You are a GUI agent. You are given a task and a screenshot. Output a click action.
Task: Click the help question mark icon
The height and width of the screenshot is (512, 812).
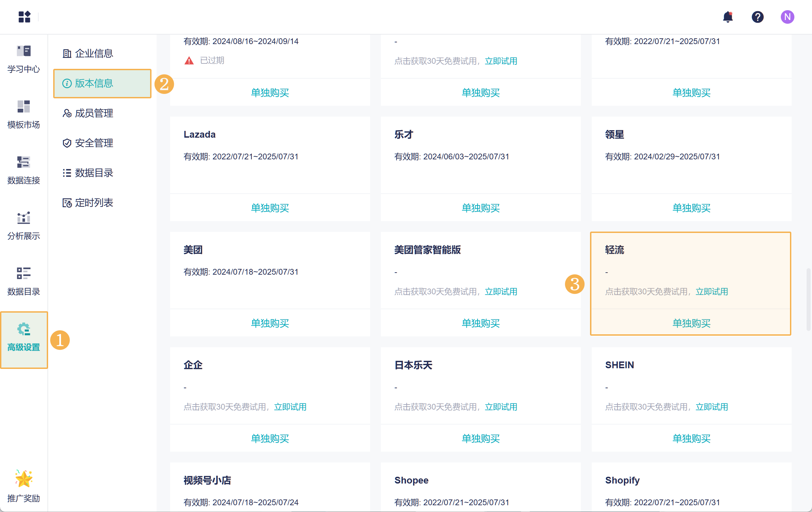[757, 17]
